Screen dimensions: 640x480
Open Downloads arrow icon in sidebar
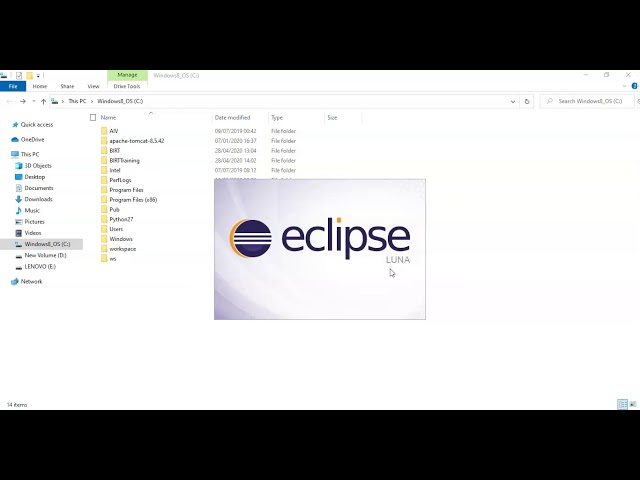pyautogui.click(x=18, y=199)
